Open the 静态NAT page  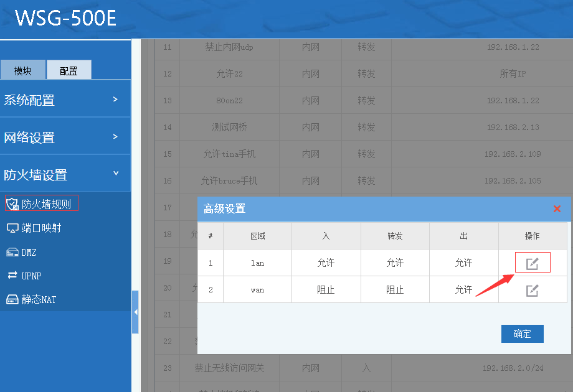pyautogui.click(x=39, y=299)
